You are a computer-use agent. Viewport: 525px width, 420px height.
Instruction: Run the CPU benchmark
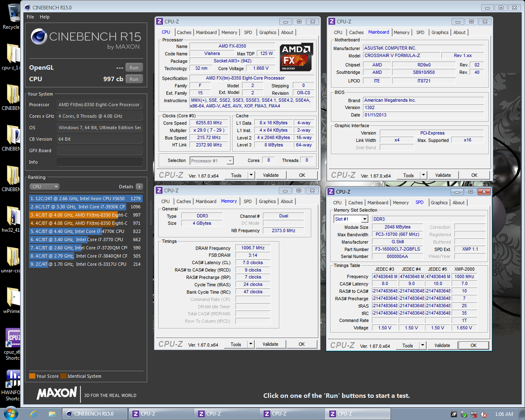(134, 79)
